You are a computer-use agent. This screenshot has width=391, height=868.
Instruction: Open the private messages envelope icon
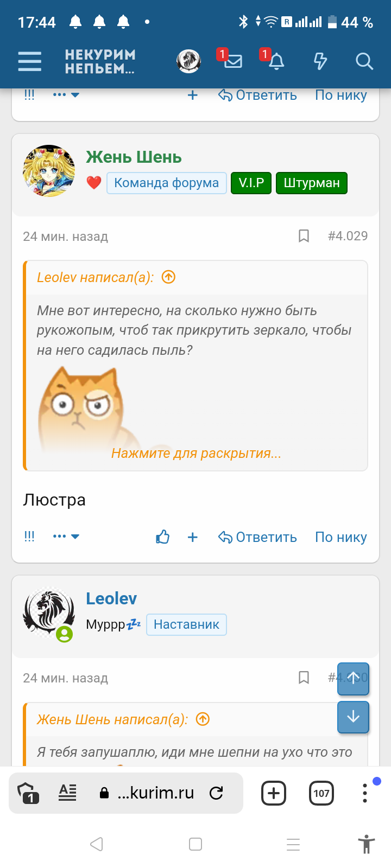pos(232,61)
